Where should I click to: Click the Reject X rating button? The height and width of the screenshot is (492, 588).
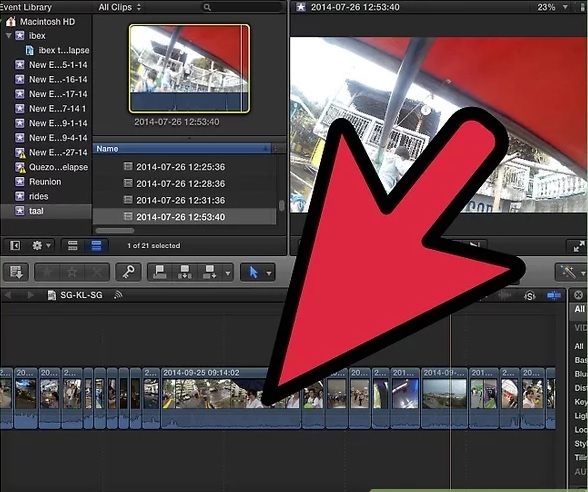(x=97, y=272)
